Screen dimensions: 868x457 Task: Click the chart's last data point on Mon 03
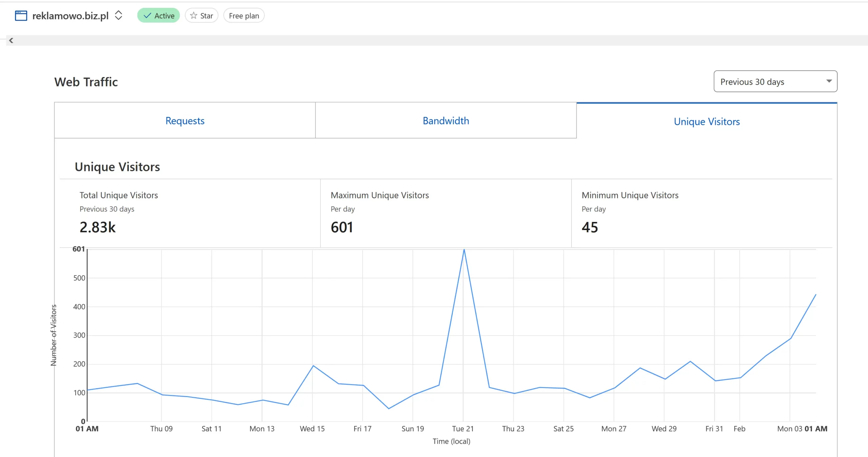815,294
